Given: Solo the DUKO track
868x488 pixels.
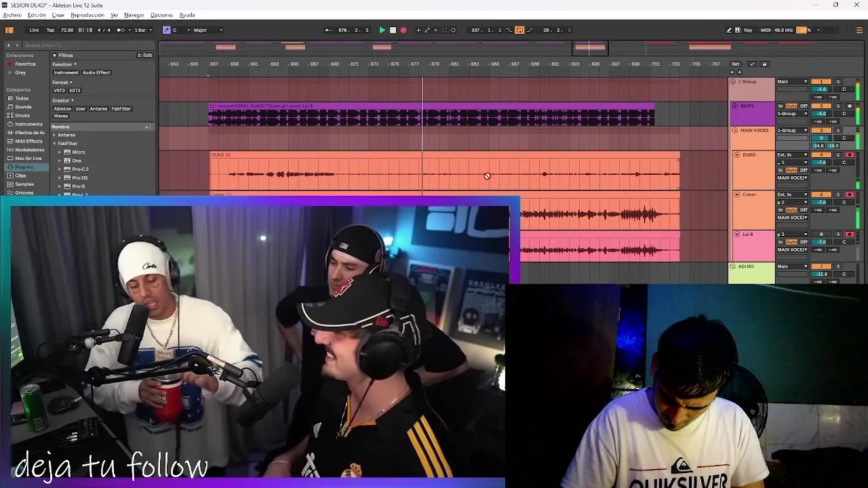Looking at the screenshot, I should pos(837,155).
